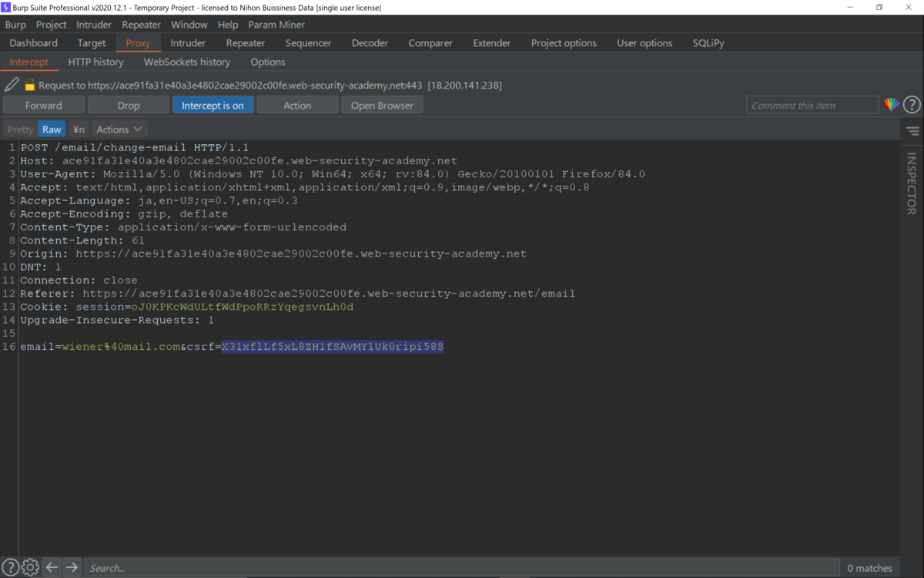Open the proxy Options sub-tab
The height and width of the screenshot is (578, 924).
coord(268,62)
